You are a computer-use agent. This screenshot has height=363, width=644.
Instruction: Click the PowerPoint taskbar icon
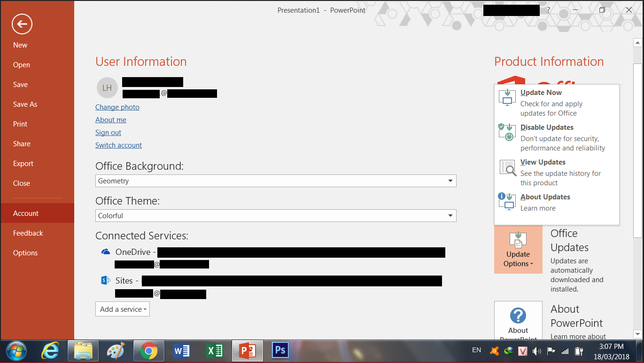click(248, 351)
